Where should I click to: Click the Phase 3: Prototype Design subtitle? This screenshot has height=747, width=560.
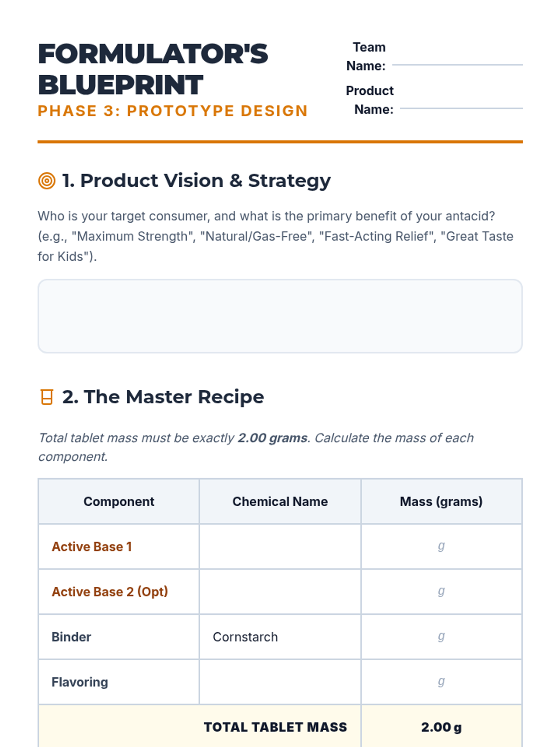(173, 111)
